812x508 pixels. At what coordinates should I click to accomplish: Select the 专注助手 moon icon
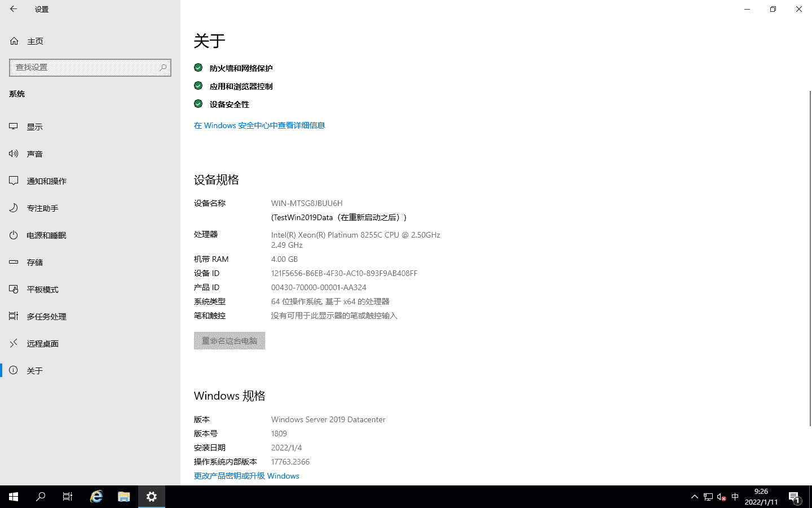tap(14, 208)
